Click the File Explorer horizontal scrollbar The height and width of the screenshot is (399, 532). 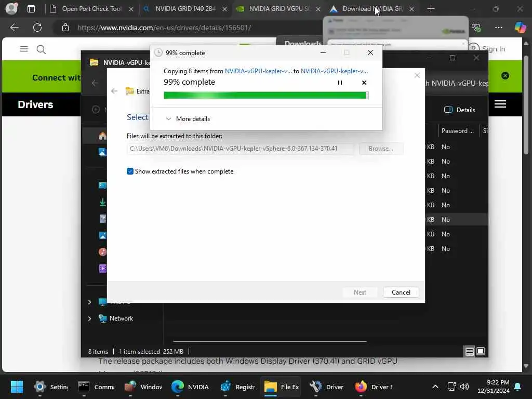point(270,341)
